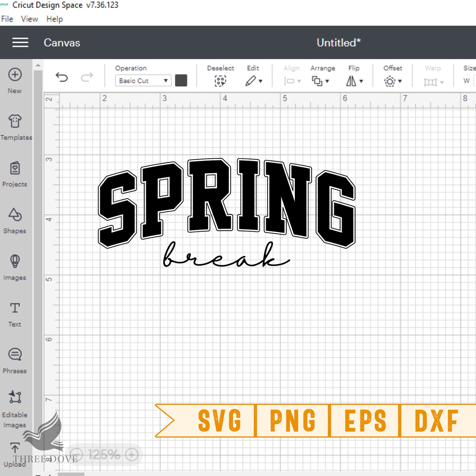
Task: Select the break script text on canvas
Action: click(x=227, y=254)
